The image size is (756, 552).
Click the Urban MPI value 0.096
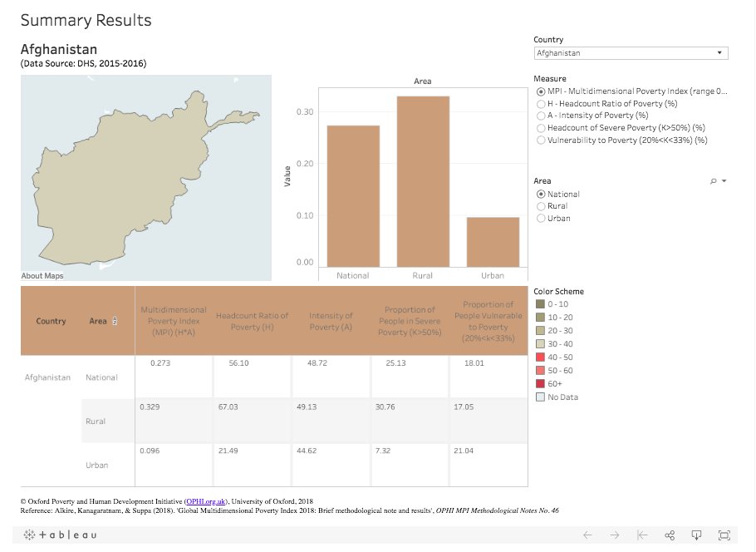coord(150,451)
